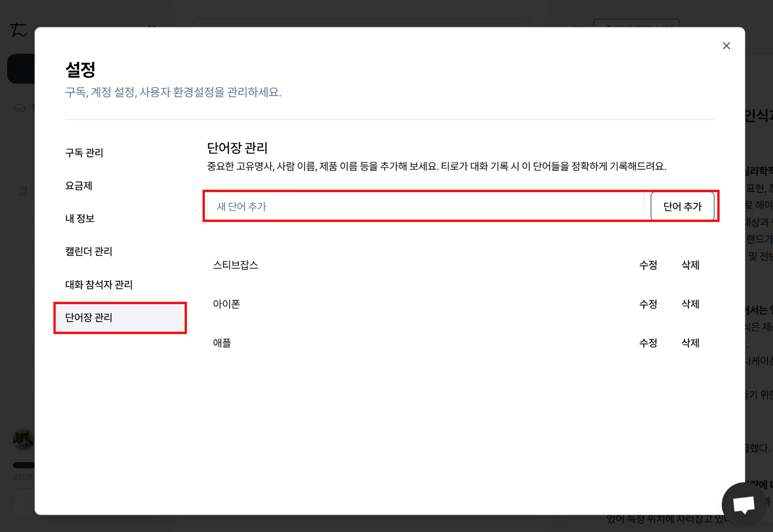Viewport: 773px width, 532px height.
Task: Open 요금제 settings section
Action: click(x=79, y=186)
